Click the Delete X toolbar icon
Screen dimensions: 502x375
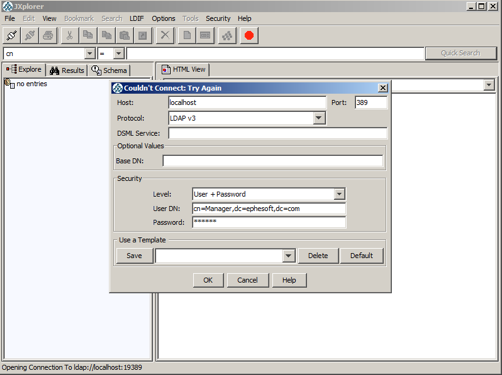click(165, 35)
